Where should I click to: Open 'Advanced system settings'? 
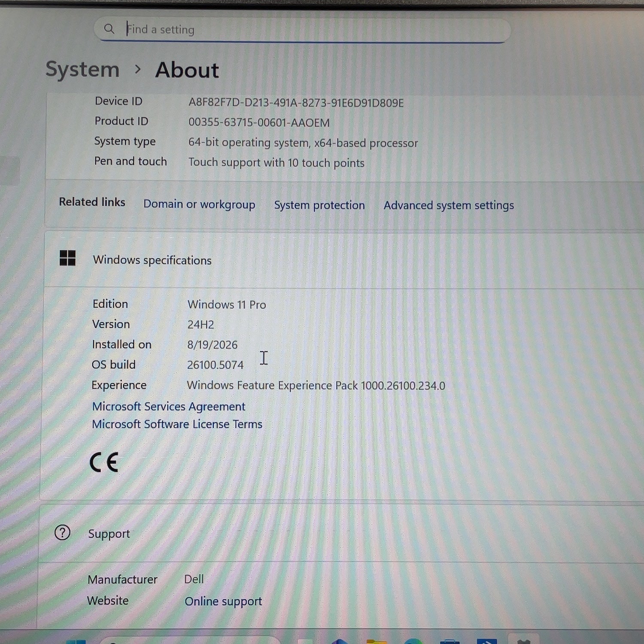[x=449, y=206]
